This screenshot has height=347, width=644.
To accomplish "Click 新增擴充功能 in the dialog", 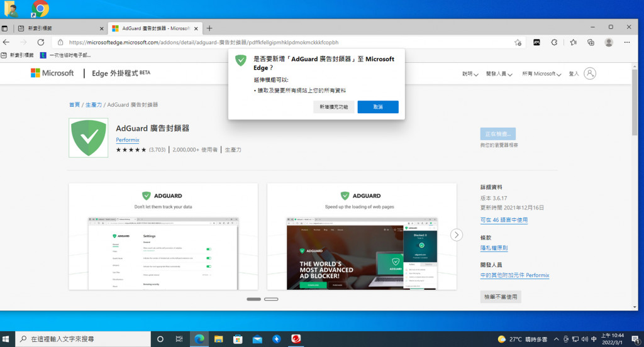I will pyautogui.click(x=333, y=107).
